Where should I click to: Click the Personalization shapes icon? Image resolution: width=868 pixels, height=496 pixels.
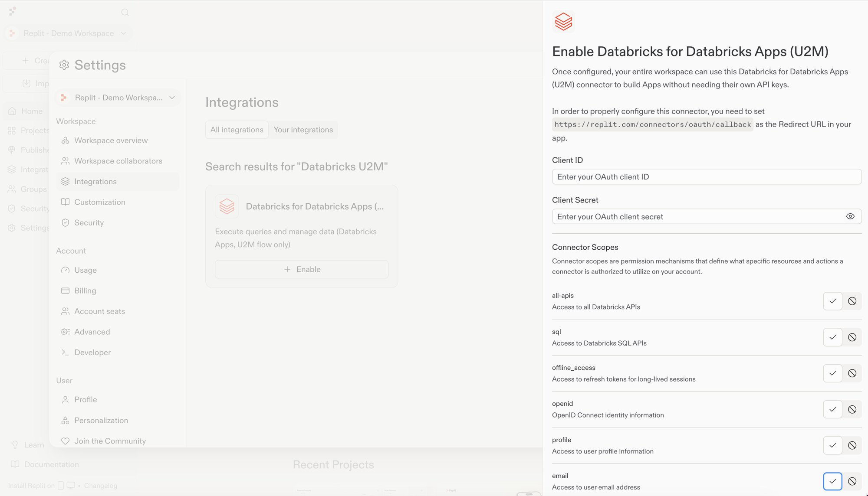(x=65, y=420)
